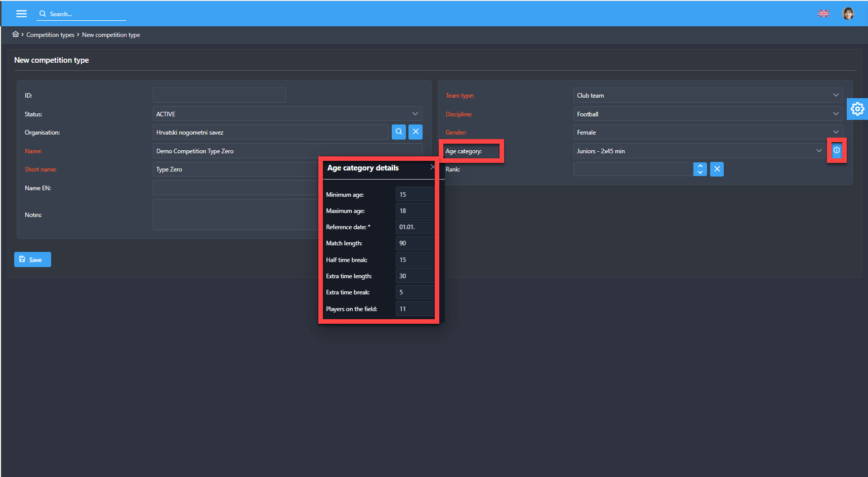Close the Age category details popup

(432, 167)
